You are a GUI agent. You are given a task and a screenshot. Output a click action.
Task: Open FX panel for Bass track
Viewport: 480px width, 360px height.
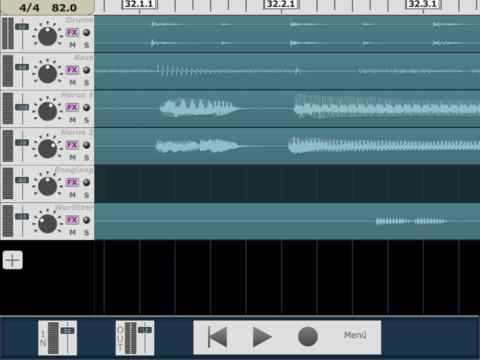coord(72,70)
